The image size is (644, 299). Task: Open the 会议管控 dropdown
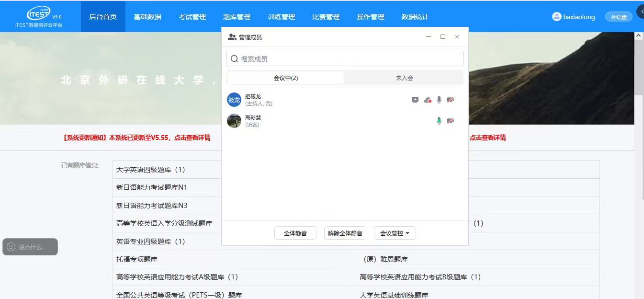tap(395, 233)
